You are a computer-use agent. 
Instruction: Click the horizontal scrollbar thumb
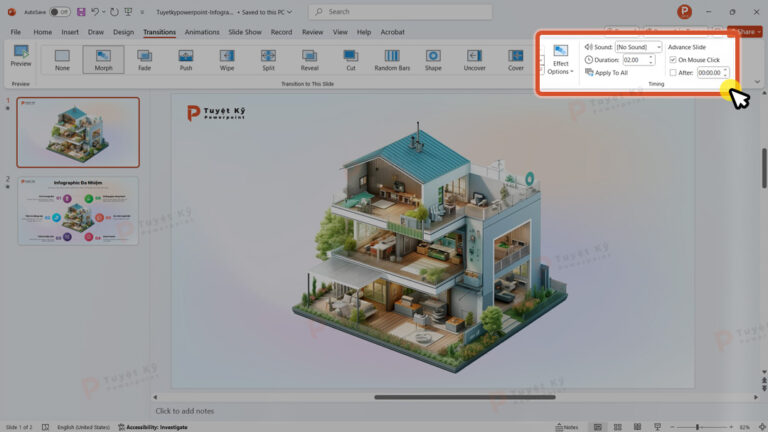[x=465, y=397]
